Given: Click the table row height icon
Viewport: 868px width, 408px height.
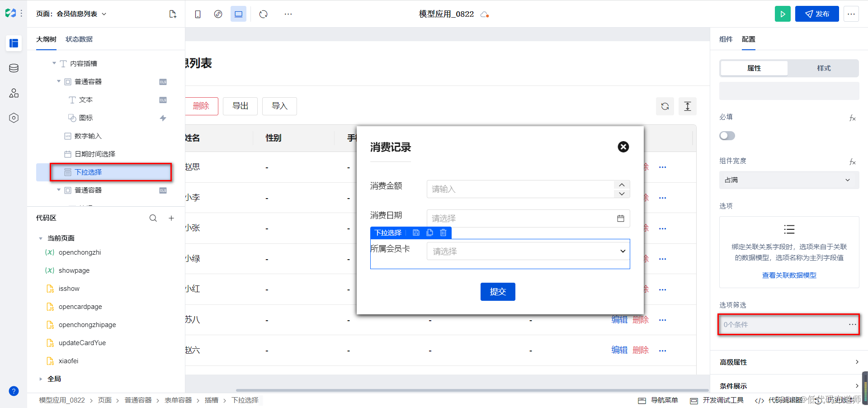Looking at the screenshot, I should click(x=688, y=106).
